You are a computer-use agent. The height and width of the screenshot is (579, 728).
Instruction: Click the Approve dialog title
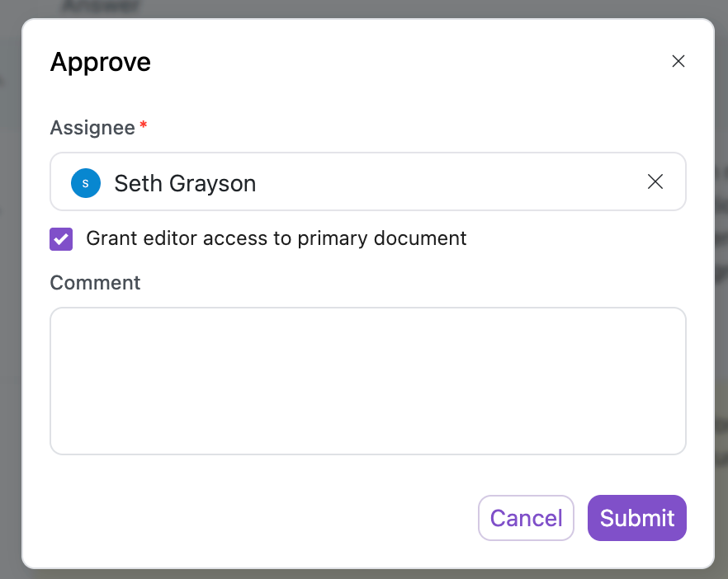pyautogui.click(x=101, y=62)
